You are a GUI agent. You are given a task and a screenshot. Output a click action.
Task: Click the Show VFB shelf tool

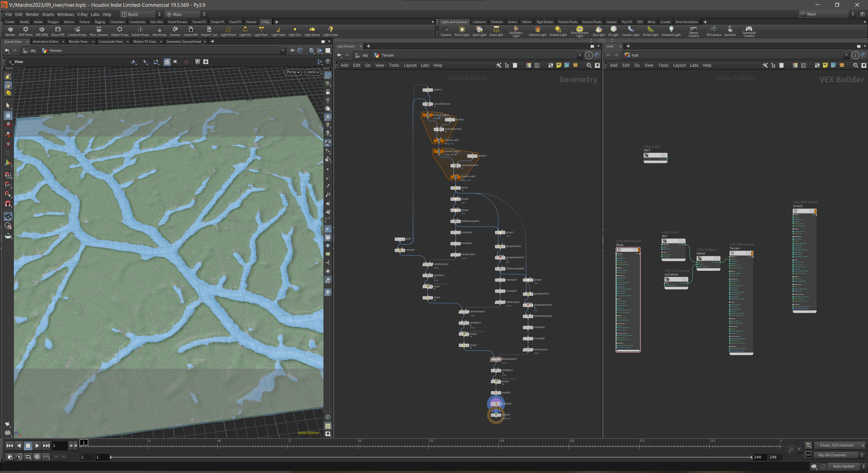click(58, 31)
